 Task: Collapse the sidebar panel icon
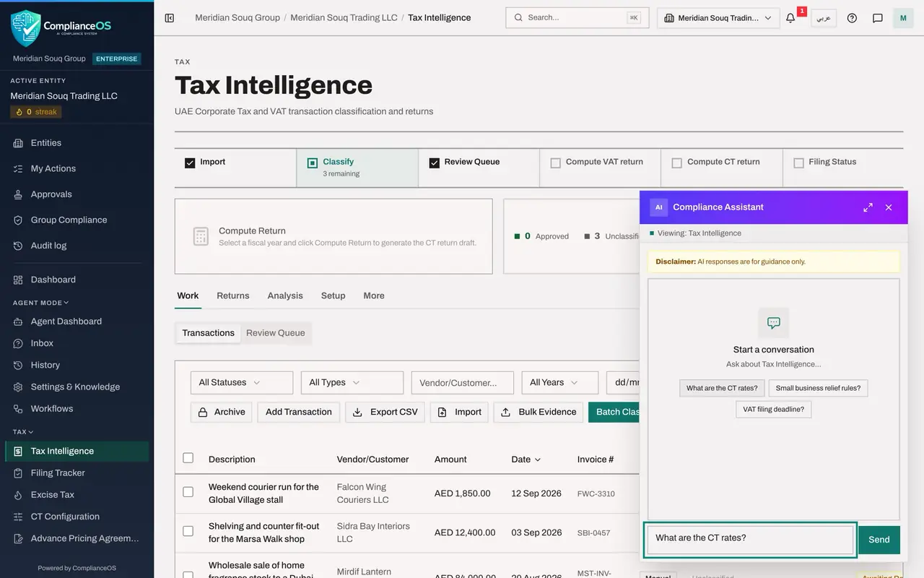click(x=170, y=18)
